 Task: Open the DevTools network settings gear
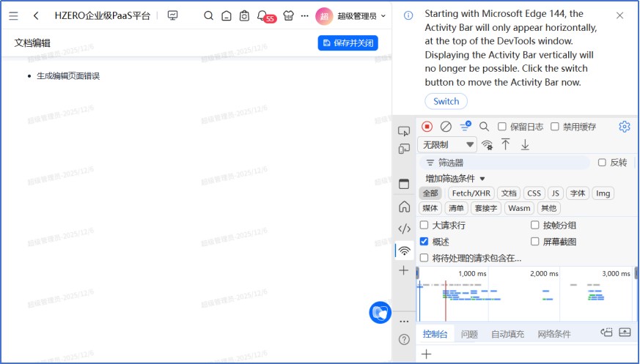(624, 127)
